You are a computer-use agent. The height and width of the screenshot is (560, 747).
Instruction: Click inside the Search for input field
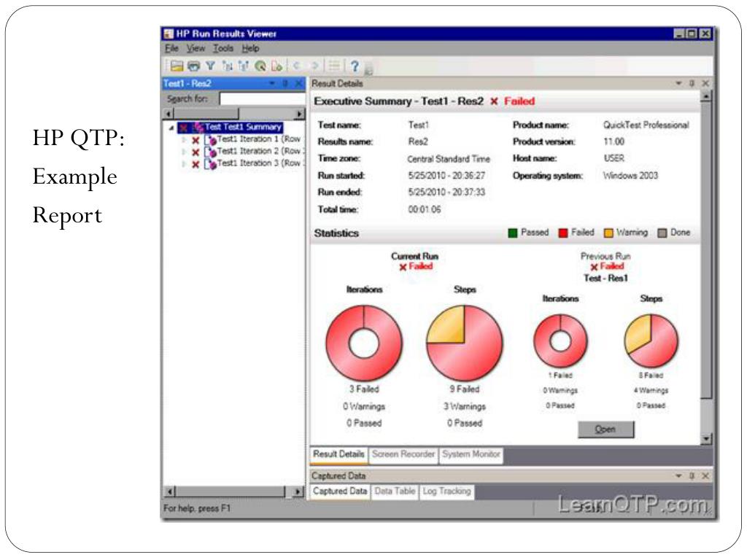pos(262,98)
